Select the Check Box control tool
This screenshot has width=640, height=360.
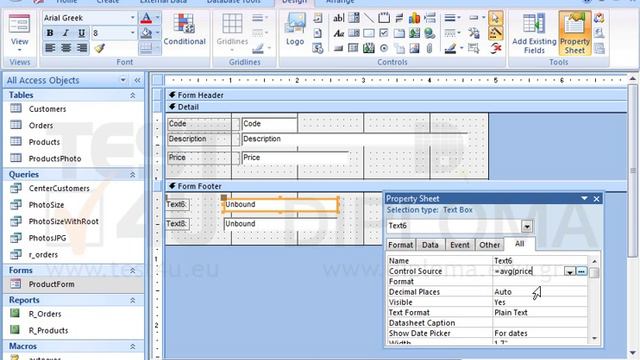tap(384, 33)
